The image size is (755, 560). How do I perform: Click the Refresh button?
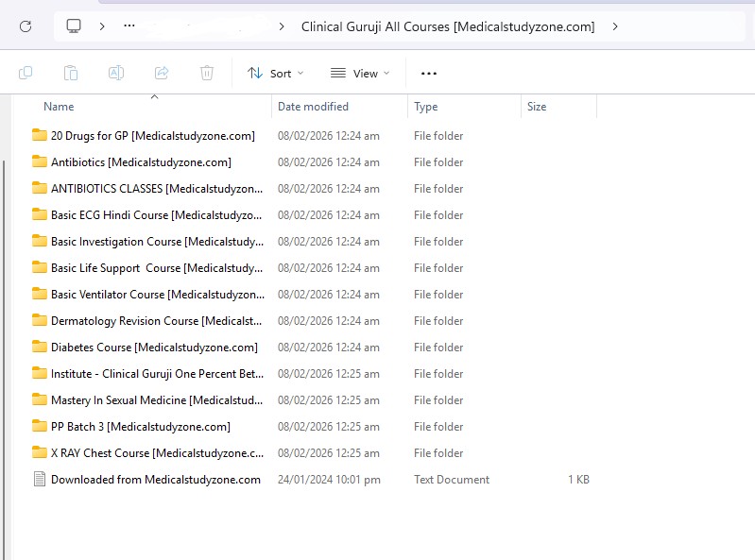[x=26, y=26]
